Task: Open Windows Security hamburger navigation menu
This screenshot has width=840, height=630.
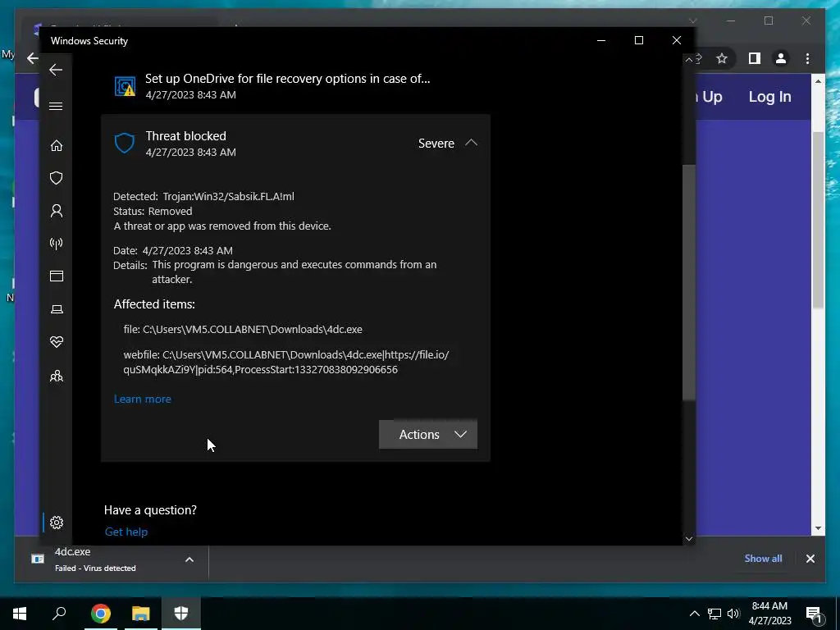Action: [x=56, y=106]
